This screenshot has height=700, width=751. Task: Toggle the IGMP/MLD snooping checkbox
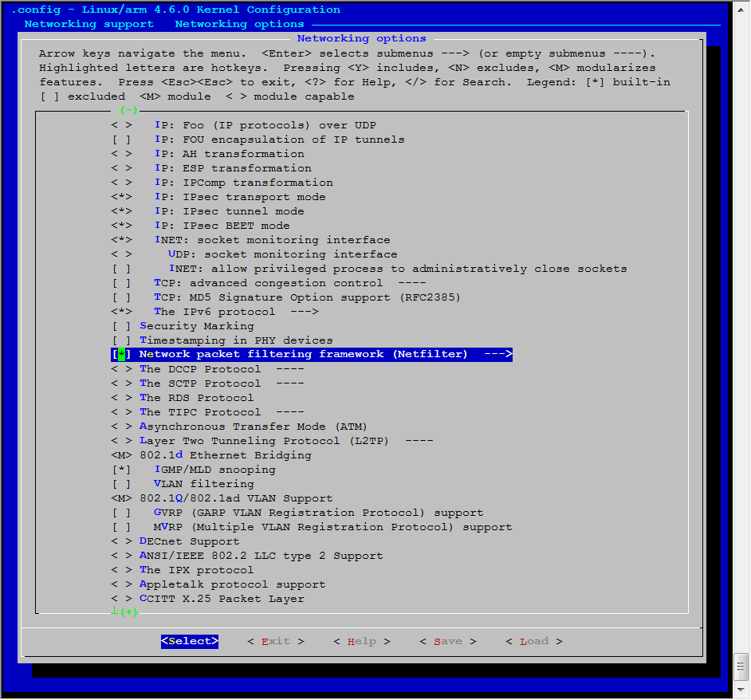tap(122, 470)
